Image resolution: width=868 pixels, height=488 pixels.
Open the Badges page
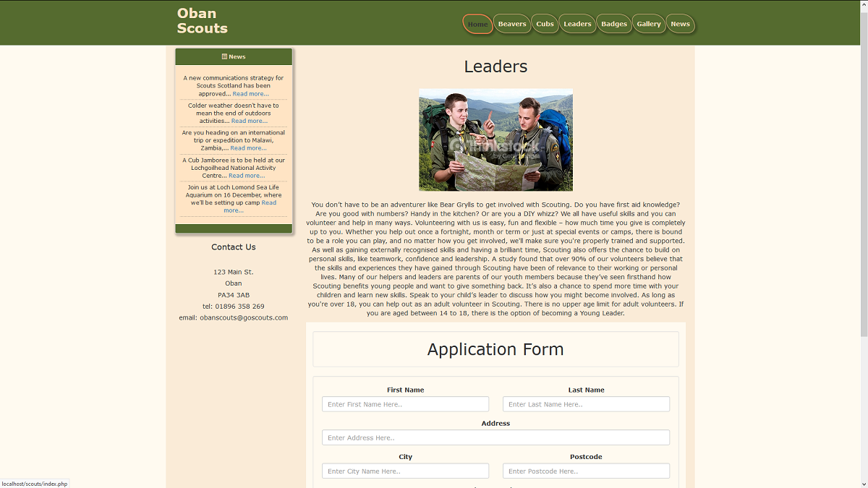point(613,23)
